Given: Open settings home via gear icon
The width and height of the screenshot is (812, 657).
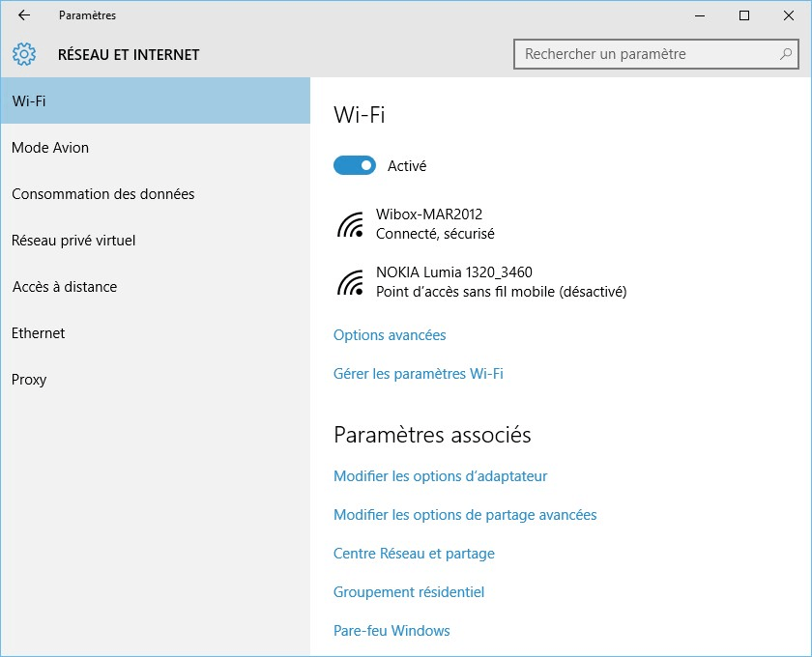Looking at the screenshot, I should pyautogui.click(x=24, y=54).
